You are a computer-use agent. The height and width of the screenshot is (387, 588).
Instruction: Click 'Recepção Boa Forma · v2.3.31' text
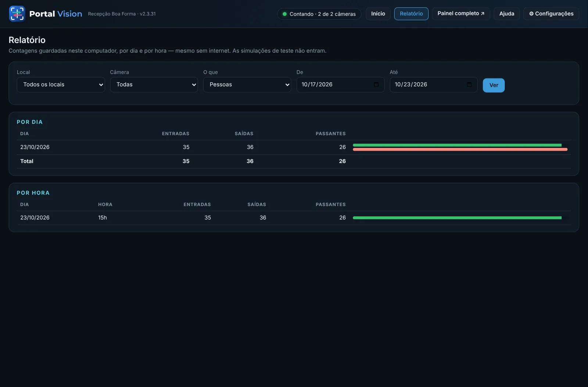point(122,14)
